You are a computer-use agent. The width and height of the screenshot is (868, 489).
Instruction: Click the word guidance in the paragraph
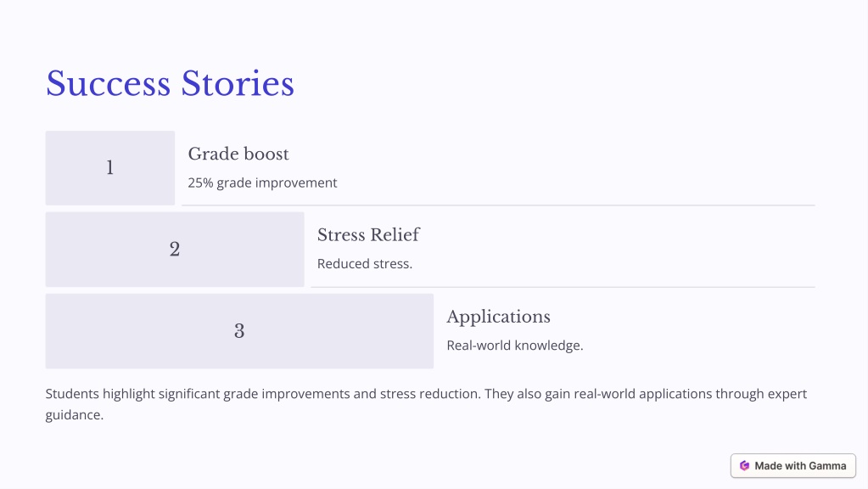[x=74, y=415]
